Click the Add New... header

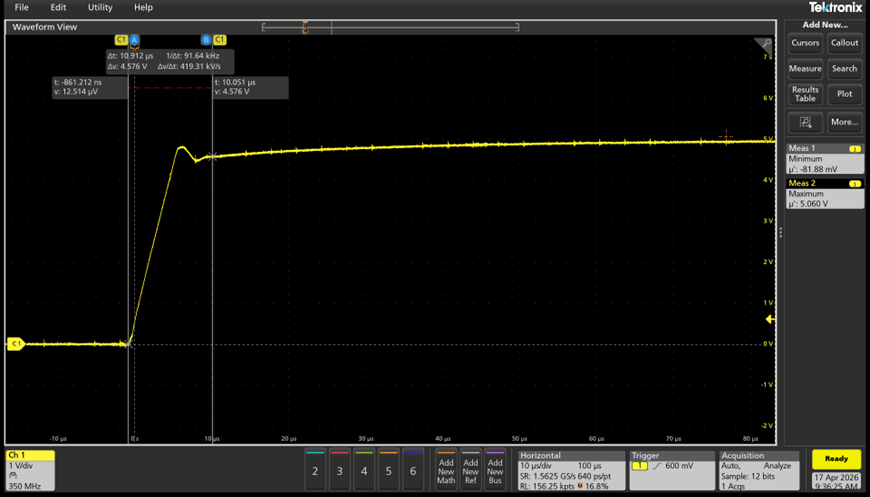pyautogui.click(x=825, y=25)
